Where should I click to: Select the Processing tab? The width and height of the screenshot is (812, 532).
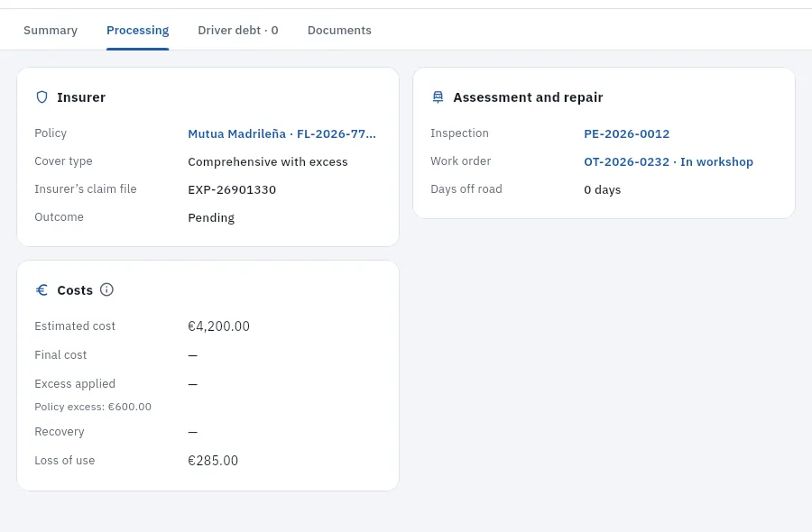pyautogui.click(x=138, y=31)
